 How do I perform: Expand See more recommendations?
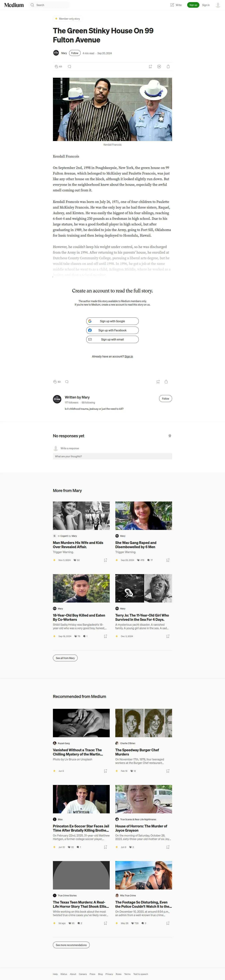71,945
